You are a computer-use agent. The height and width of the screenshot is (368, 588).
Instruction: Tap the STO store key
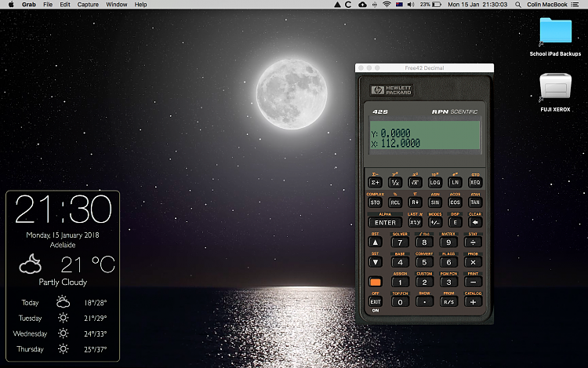pyautogui.click(x=375, y=202)
